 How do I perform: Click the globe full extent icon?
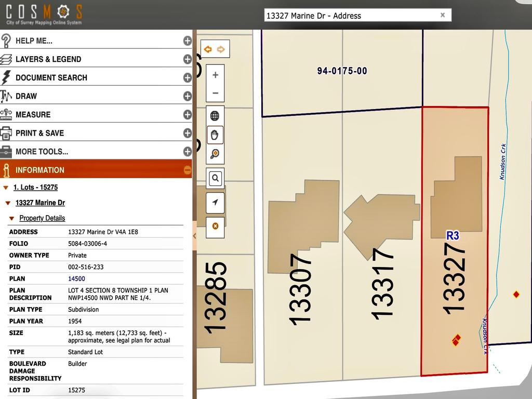[x=215, y=116]
